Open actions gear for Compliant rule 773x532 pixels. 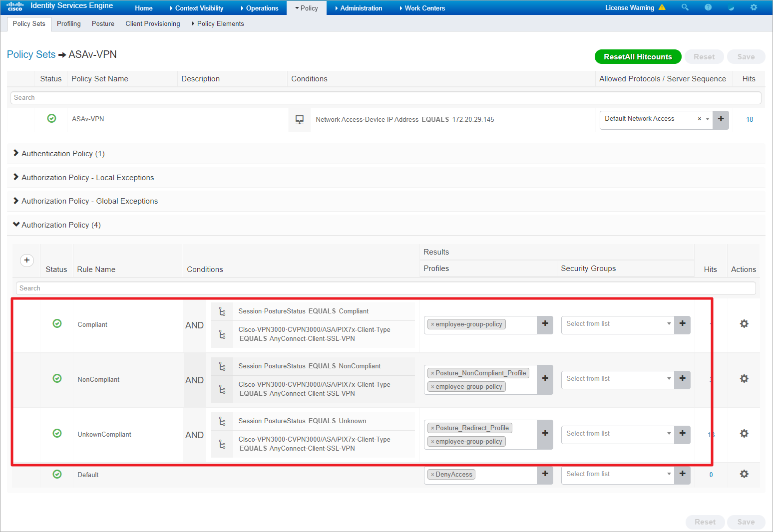pos(744,324)
